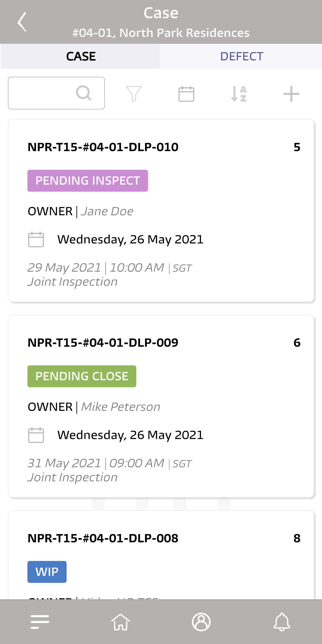Viewport: 322px width, 644px height.
Task: Open case NPR-T15-#04-01-DLP-010
Action: 161,211
